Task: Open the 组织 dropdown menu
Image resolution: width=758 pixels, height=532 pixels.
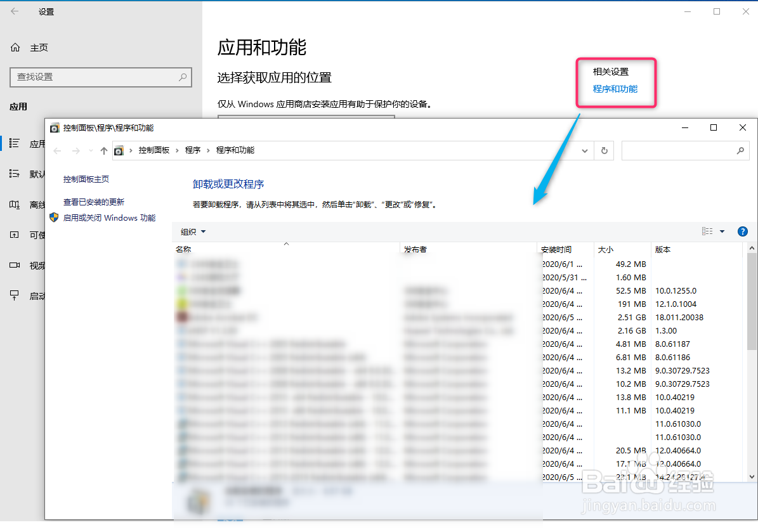Action: 193,232
